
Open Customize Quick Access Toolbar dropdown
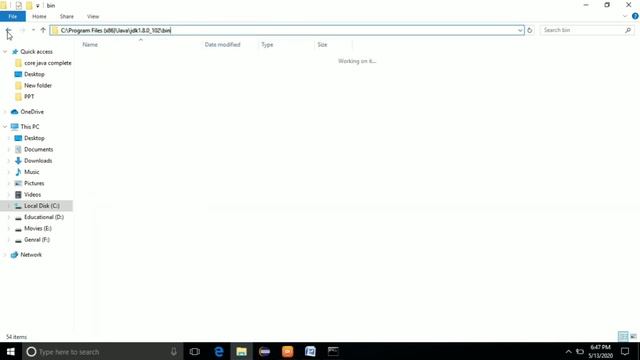tap(38, 6)
